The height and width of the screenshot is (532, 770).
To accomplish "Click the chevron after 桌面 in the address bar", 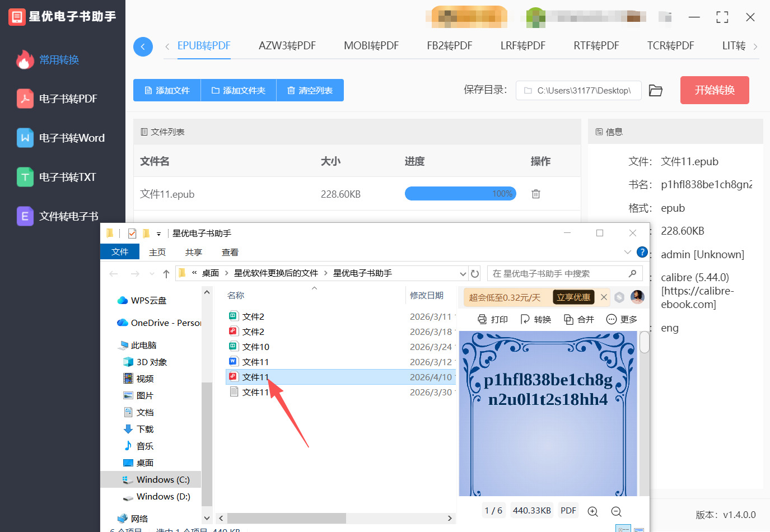I will [x=226, y=273].
